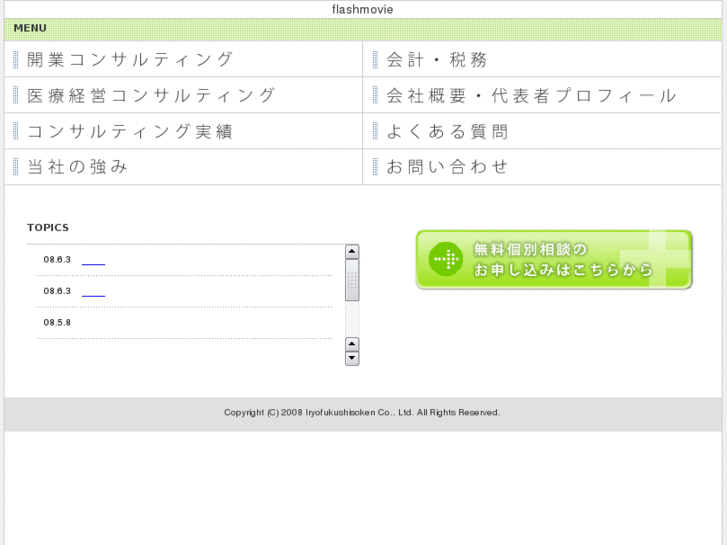Click the flashmovie placeholder text
727x545 pixels.
click(363, 9)
